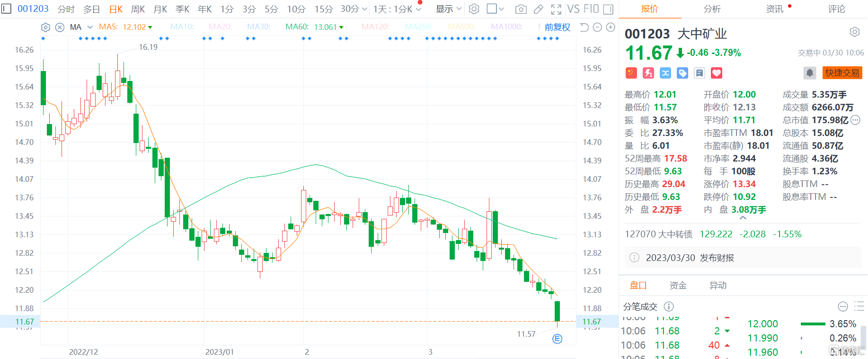This screenshot has width=868, height=359.
Task: Click the right panel vertical scrollbar
Action: [864, 337]
